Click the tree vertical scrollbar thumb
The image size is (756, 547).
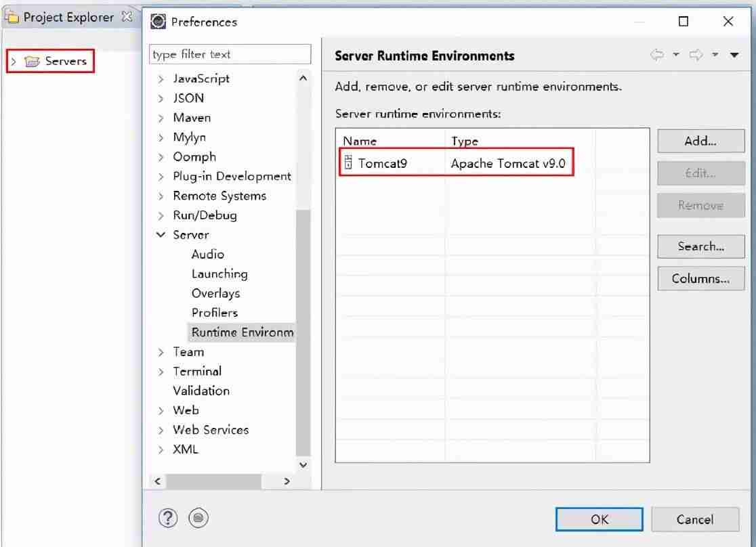click(303, 332)
